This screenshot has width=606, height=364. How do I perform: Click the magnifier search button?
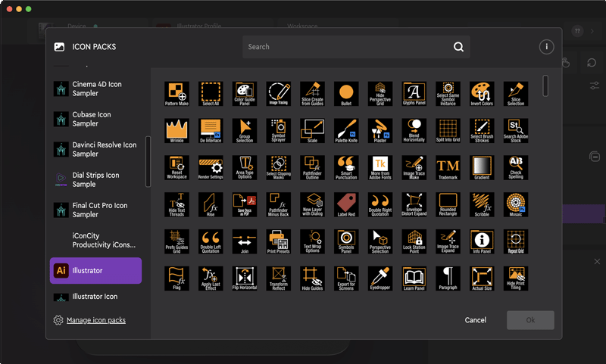458,47
